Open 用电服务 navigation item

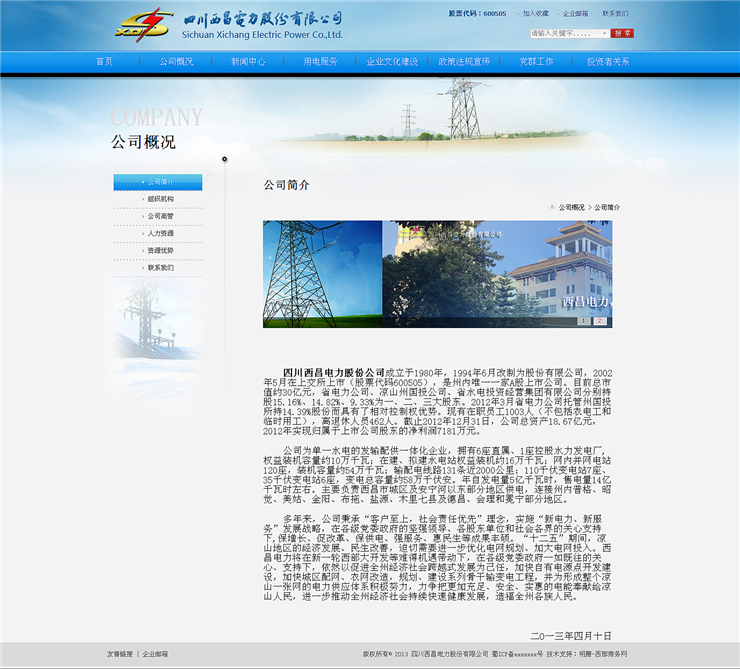[320, 61]
